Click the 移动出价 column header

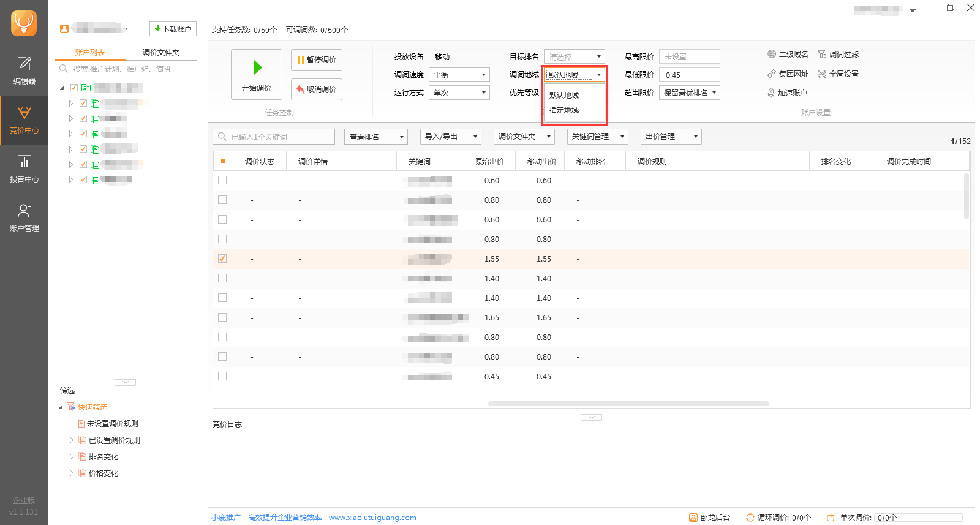pyautogui.click(x=541, y=162)
